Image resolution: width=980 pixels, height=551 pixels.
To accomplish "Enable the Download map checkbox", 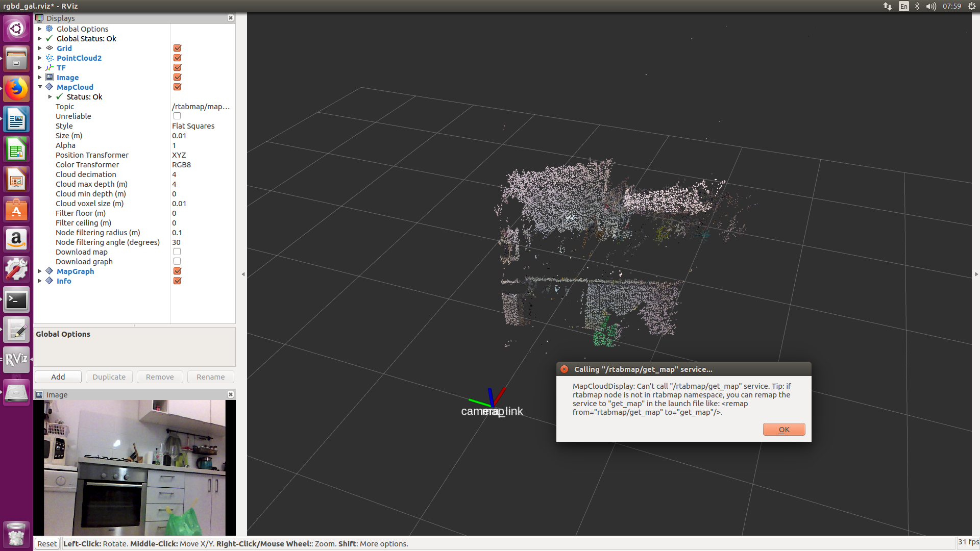I will click(177, 252).
